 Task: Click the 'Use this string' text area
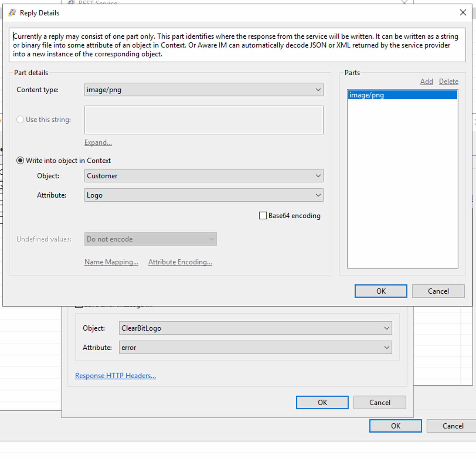click(x=204, y=120)
